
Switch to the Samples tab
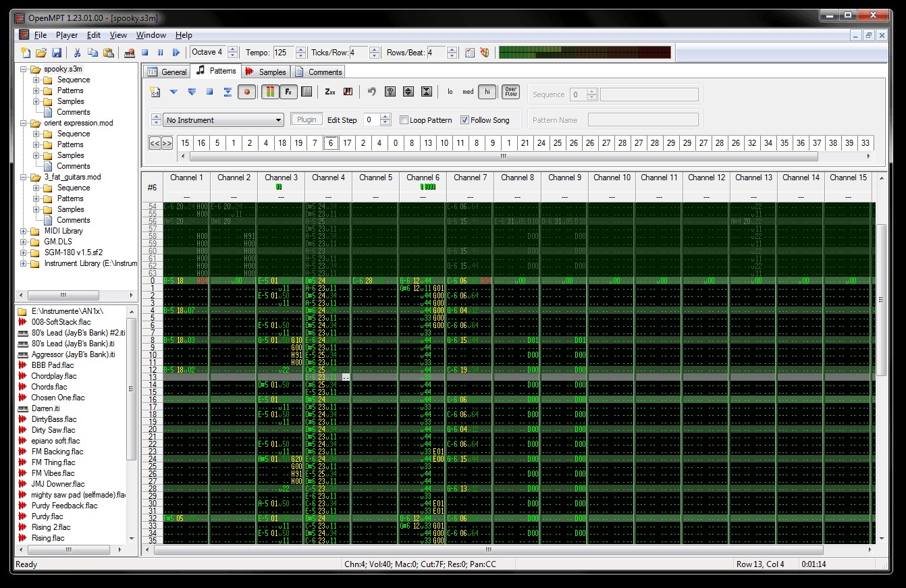tap(265, 72)
